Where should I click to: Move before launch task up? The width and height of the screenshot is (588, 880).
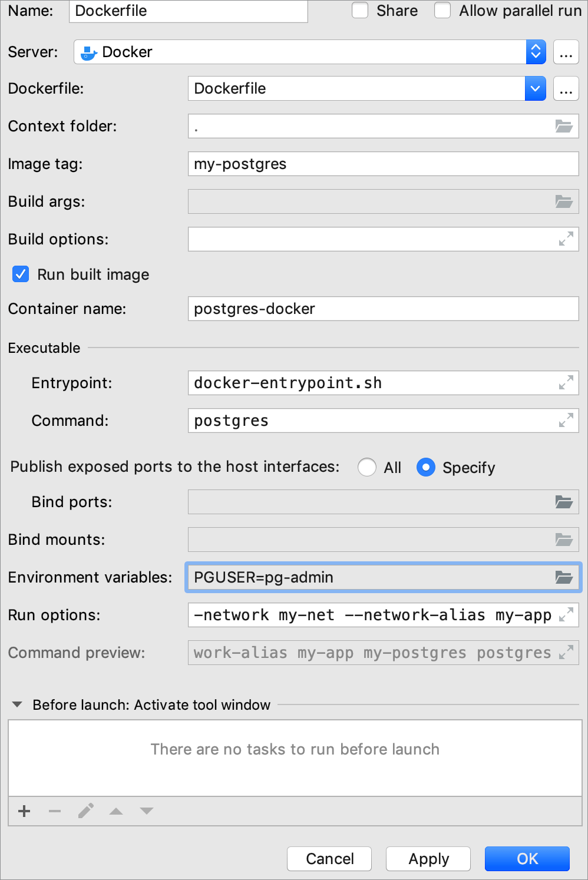click(116, 811)
